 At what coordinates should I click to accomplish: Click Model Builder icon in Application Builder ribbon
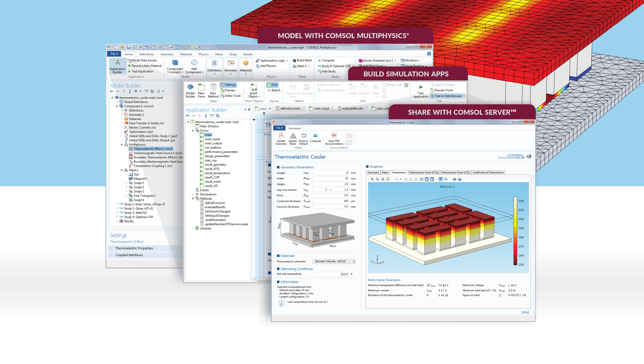pos(190,91)
